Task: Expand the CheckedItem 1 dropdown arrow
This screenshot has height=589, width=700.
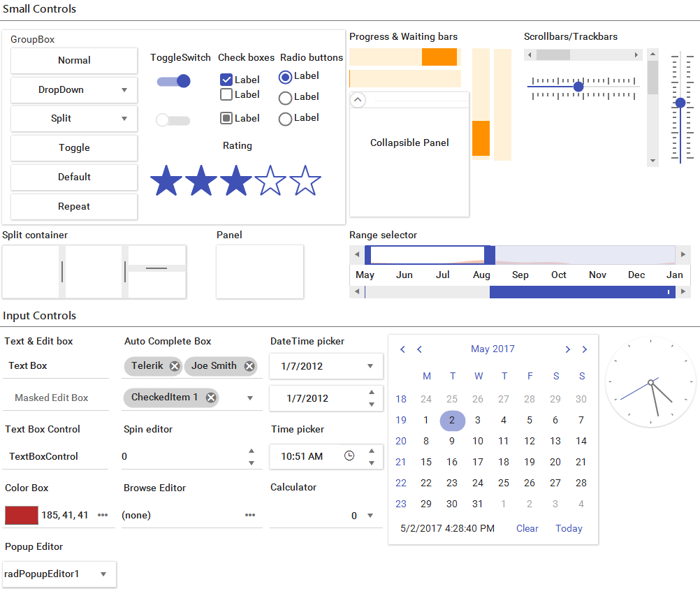Action: pos(250,398)
